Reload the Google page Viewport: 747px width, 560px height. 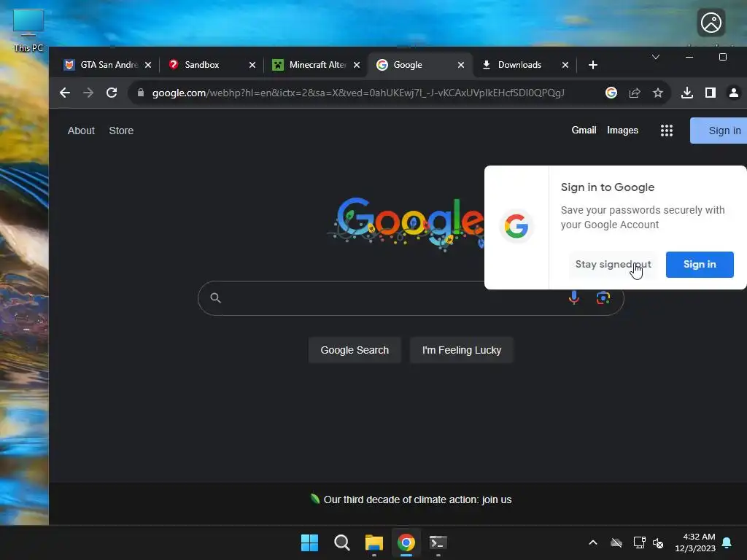coord(112,93)
